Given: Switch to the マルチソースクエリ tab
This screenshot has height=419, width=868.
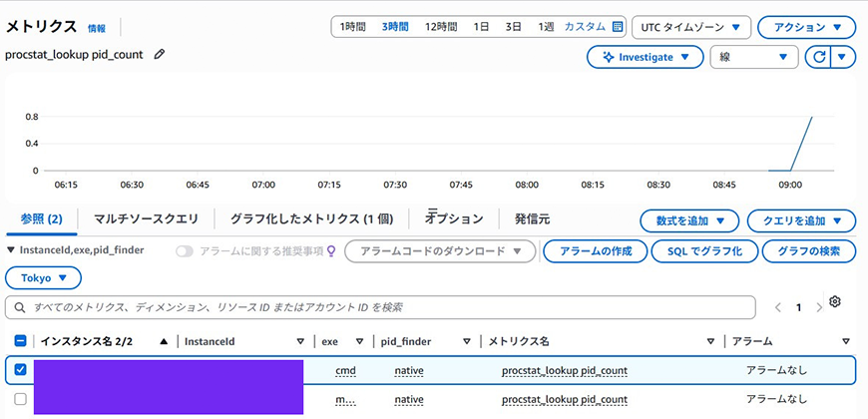Looking at the screenshot, I should (146, 218).
